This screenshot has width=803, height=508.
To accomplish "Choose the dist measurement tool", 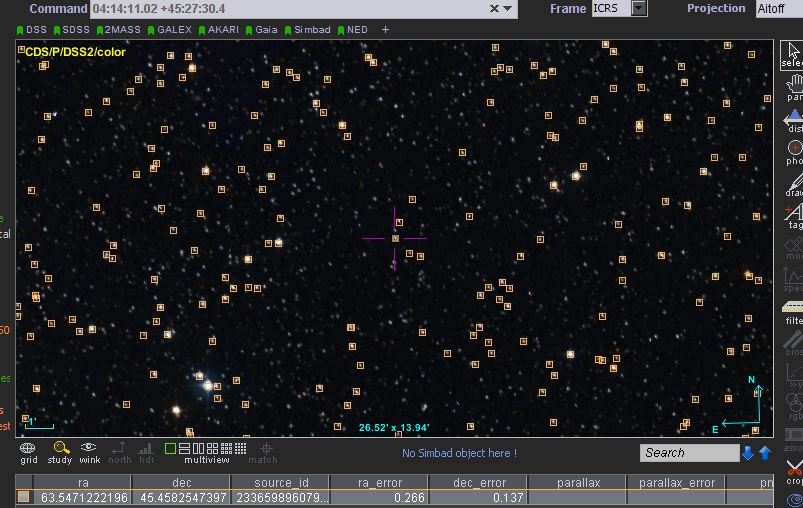I will [794, 119].
